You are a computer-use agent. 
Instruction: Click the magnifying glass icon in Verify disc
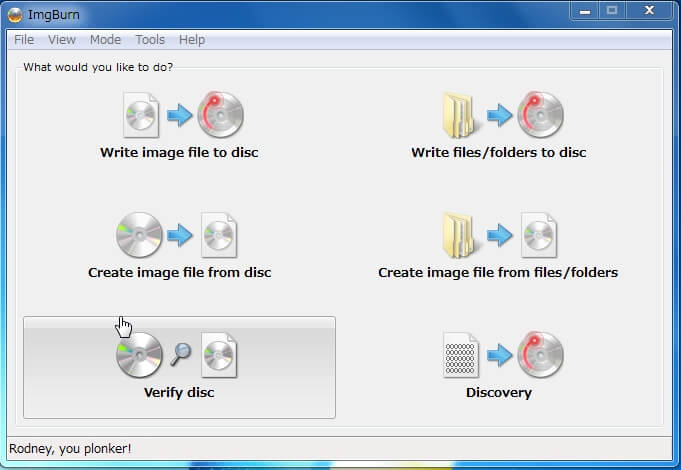181,351
